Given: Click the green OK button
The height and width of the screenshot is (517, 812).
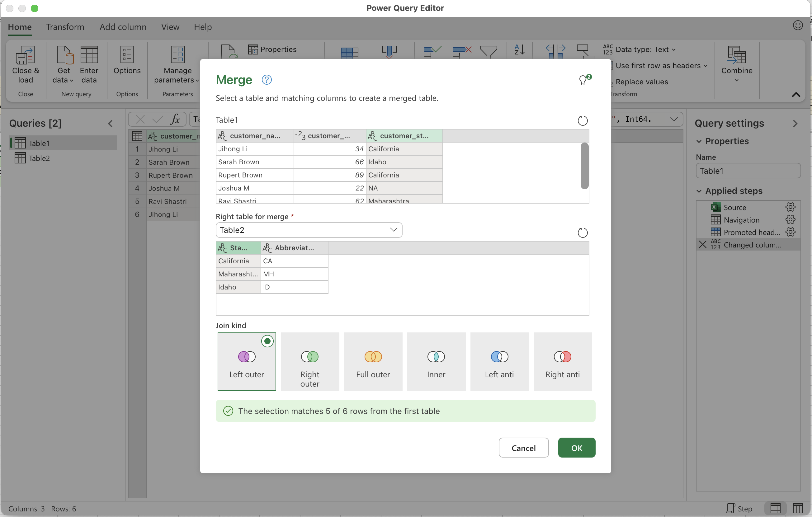Looking at the screenshot, I should [x=576, y=448].
